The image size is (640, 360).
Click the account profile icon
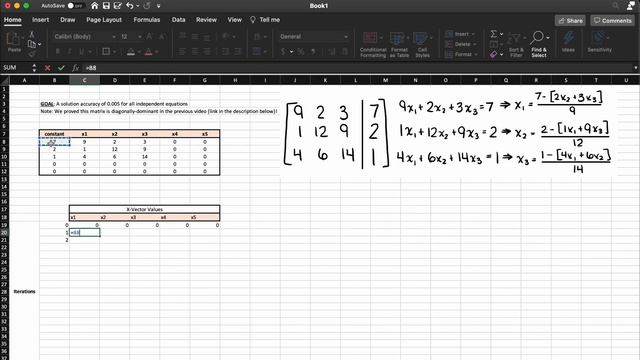point(631,6)
